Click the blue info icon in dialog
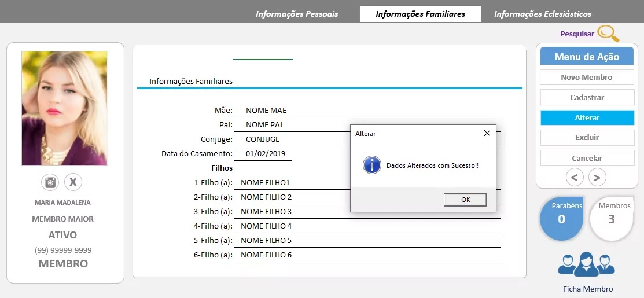This screenshot has width=644, height=298. pos(371,165)
